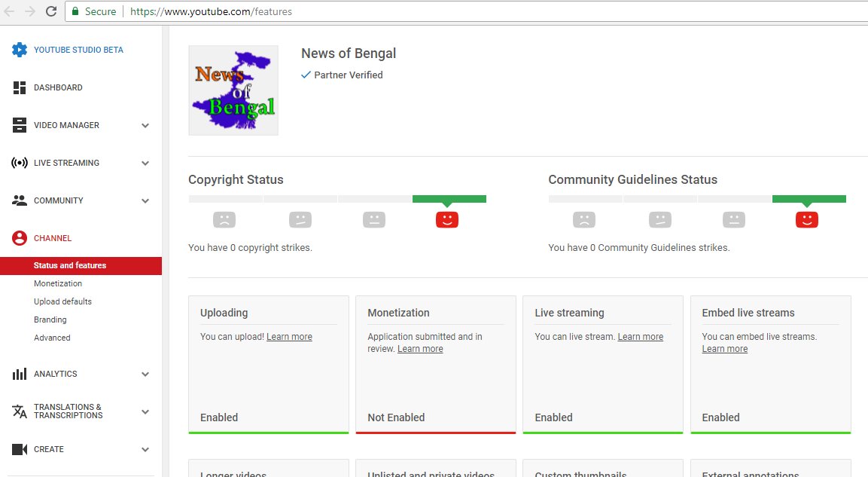Screen dimensions: 868x477
Task: Open the Dashboard menu item
Action: click(58, 87)
